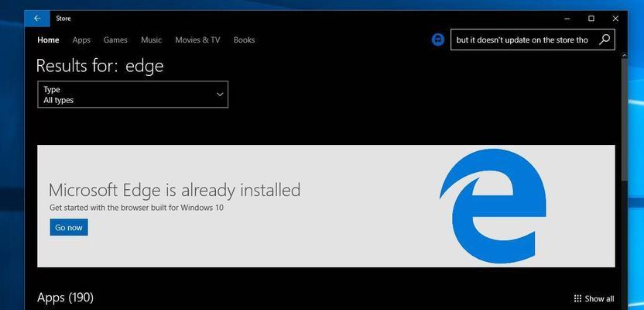Click the 'Results for: edge' heading
This screenshot has width=644, height=310.
(x=100, y=66)
